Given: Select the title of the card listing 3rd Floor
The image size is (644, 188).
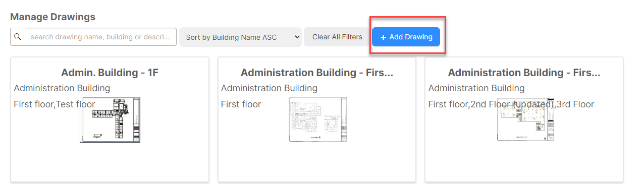Looking at the screenshot, I should [524, 73].
